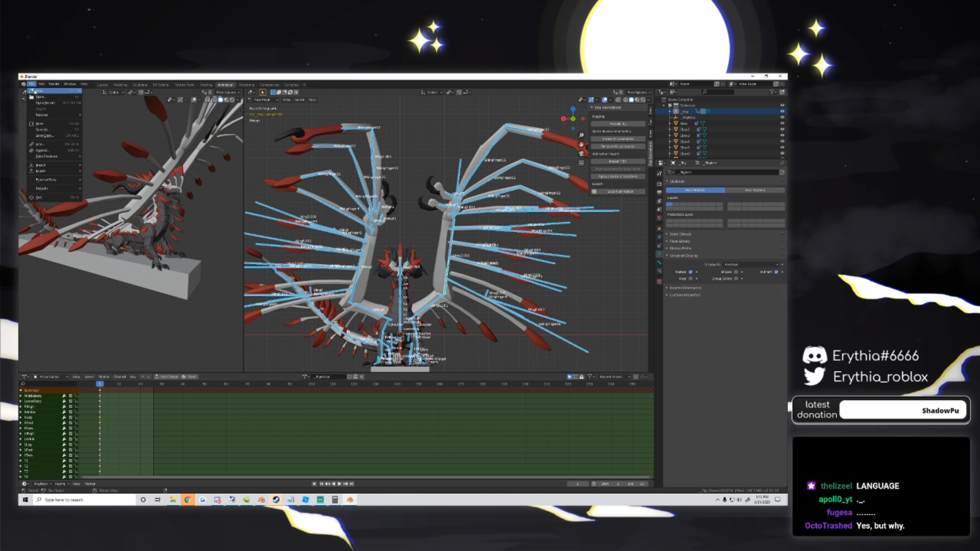The image size is (980, 551).
Task: Click the pan view hand icon
Action: tap(581, 144)
